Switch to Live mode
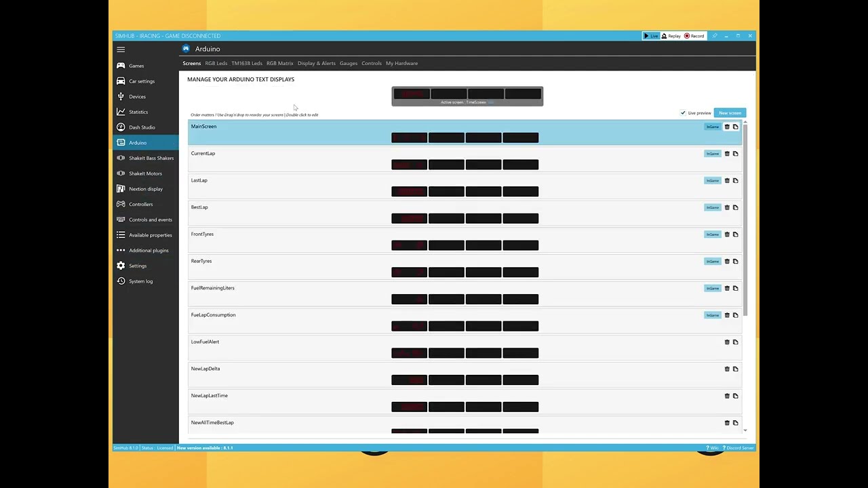 pos(651,36)
